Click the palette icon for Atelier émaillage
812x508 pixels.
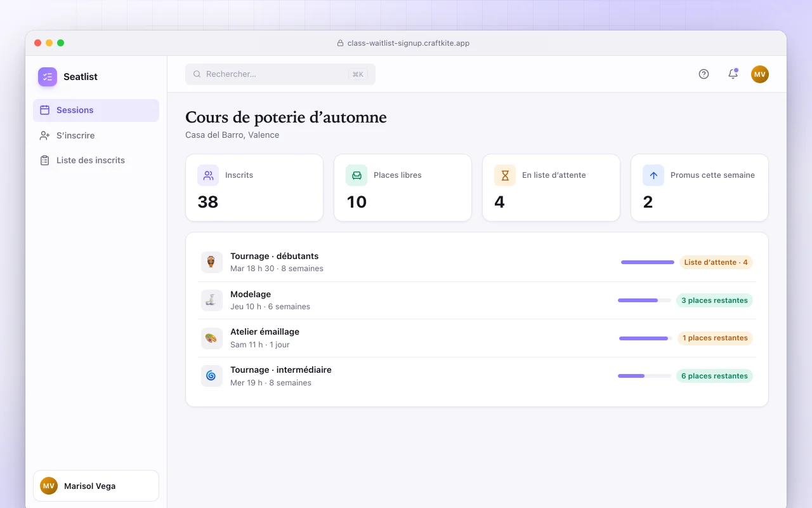point(211,338)
